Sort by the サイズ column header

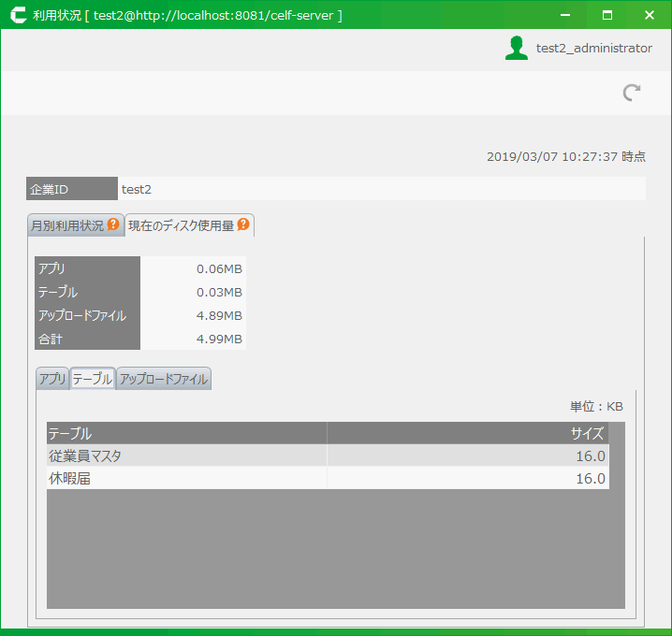point(468,433)
